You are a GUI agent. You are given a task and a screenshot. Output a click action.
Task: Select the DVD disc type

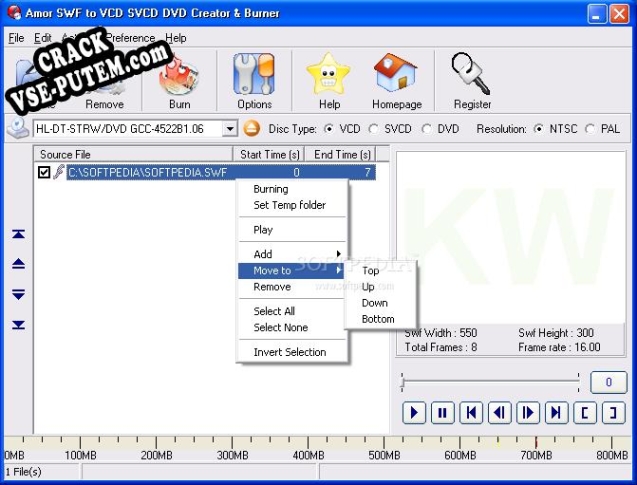(x=426, y=129)
